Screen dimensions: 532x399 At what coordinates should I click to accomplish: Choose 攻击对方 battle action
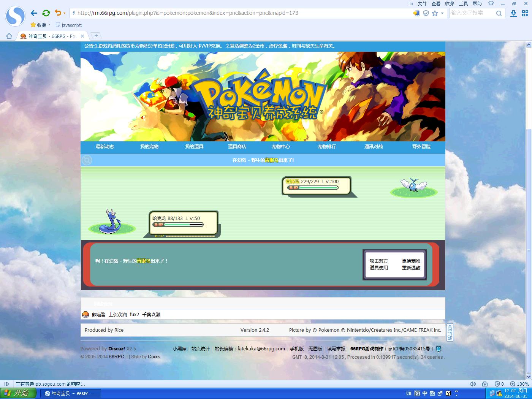379,261
